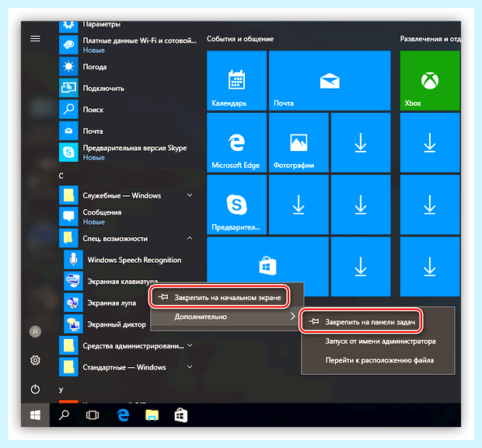Click the Развлечения и отдых group heading
Viewport: 482px width, 448px height.
pyautogui.click(x=430, y=39)
